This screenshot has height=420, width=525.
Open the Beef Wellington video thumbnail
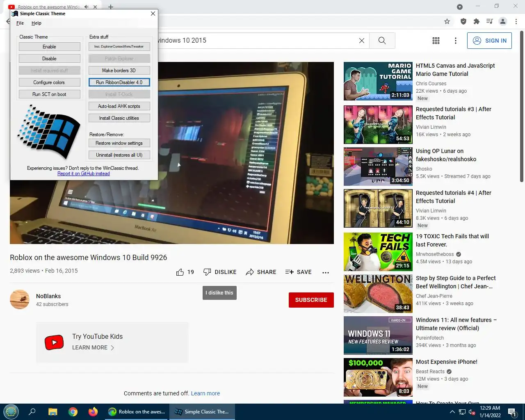click(x=378, y=294)
